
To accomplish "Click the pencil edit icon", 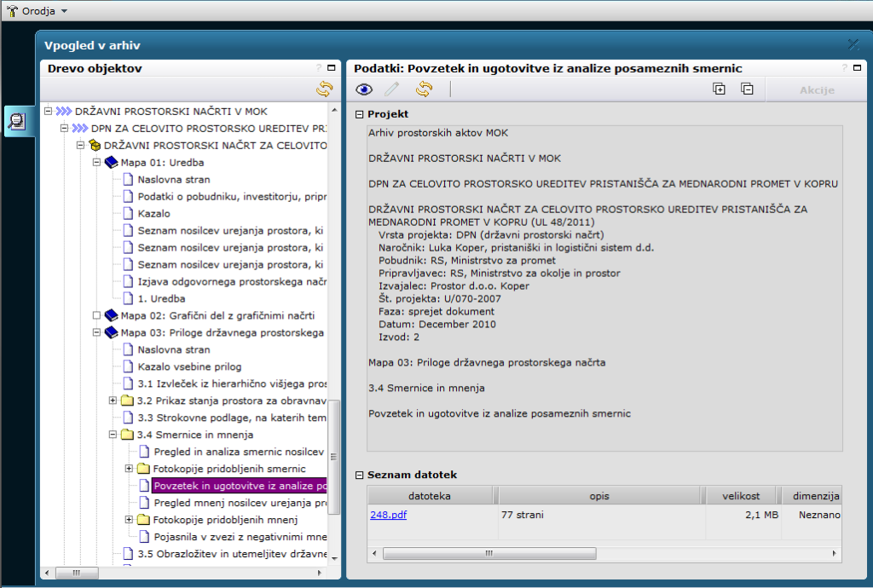I will [391, 89].
